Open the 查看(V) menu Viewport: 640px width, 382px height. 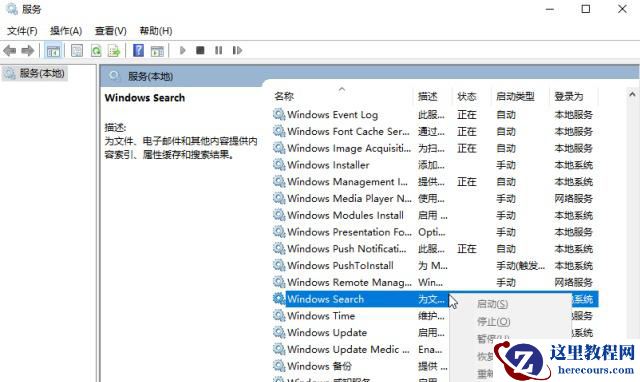pyautogui.click(x=111, y=31)
